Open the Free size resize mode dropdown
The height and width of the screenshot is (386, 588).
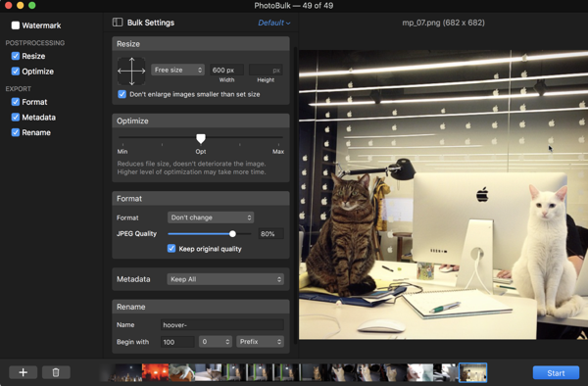pos(177,71)
